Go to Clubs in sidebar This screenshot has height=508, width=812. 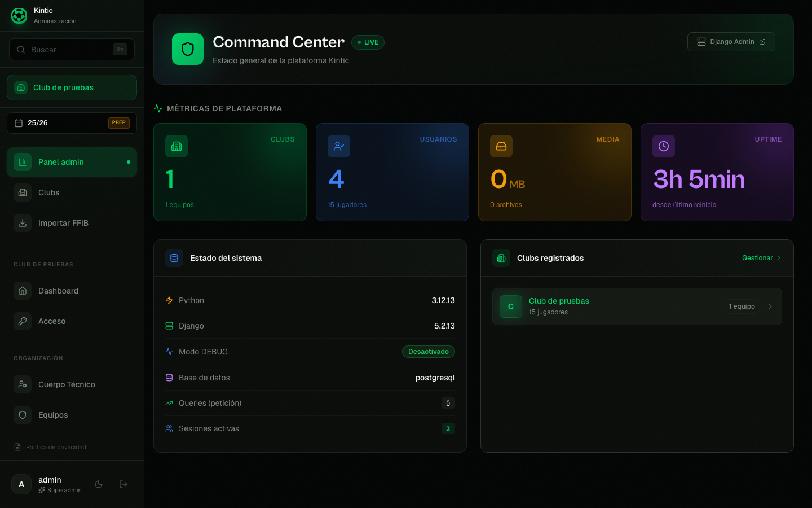point(72,192)
